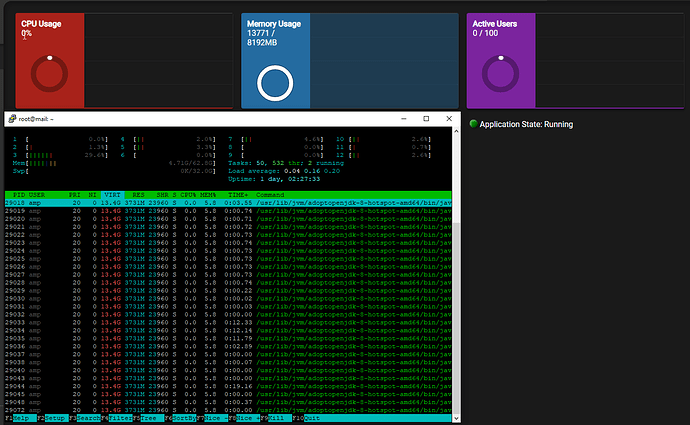Select process row with PID 29019
The width and height of the screenshot is (690, 425).
228,211
